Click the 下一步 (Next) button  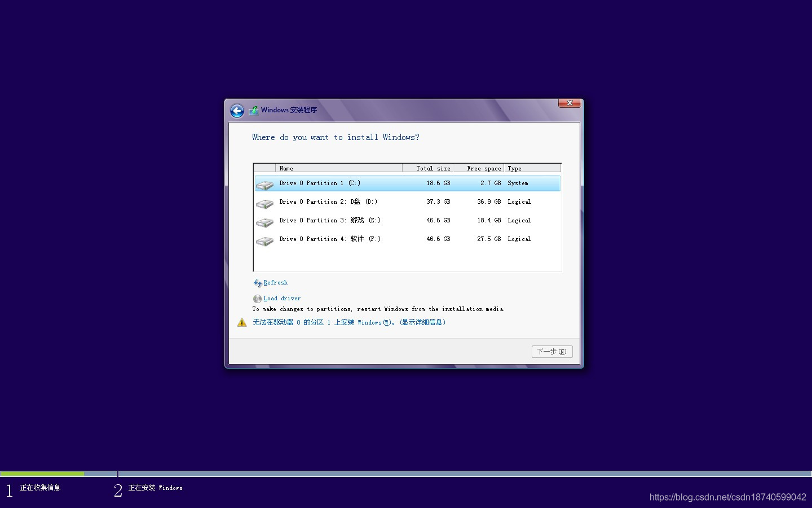552,352
